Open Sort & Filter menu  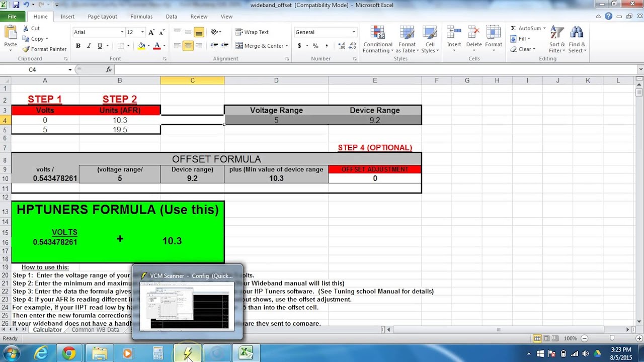[x=557, y=39]
